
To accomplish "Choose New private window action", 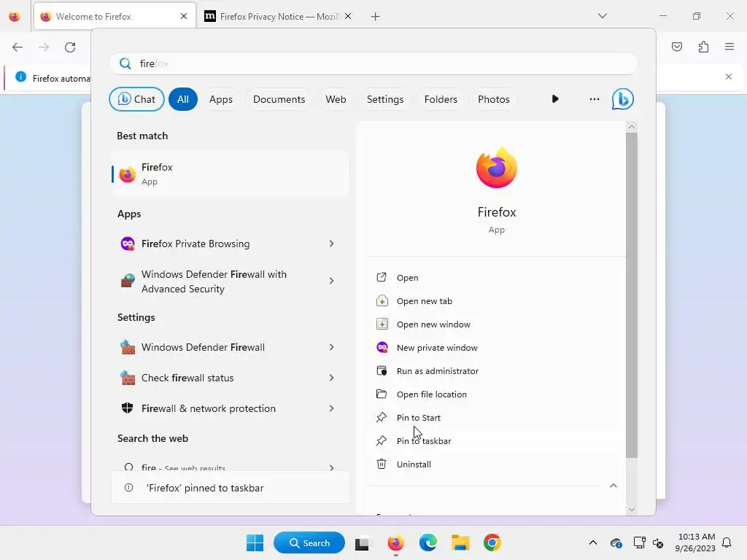I will pyautogui.click(x=495, y=348).
